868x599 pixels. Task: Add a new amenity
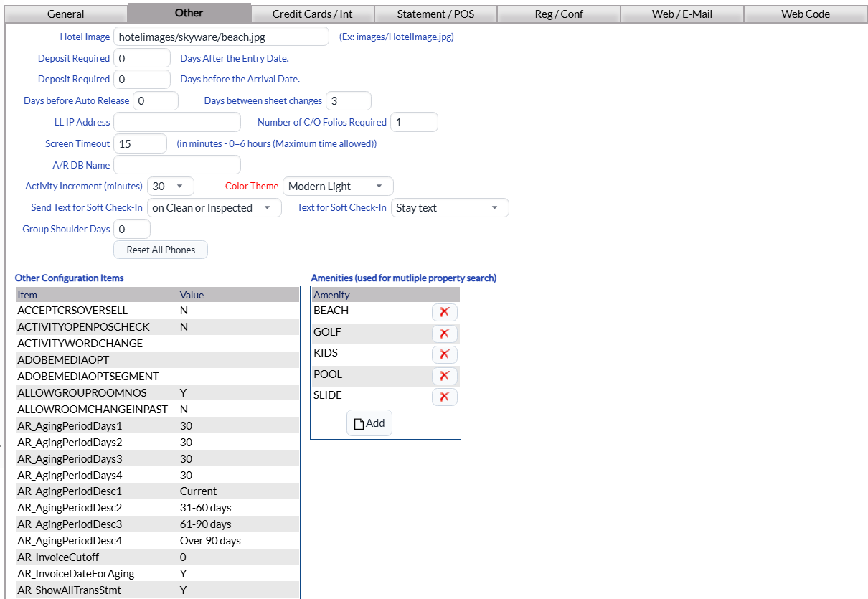point(369,423)
